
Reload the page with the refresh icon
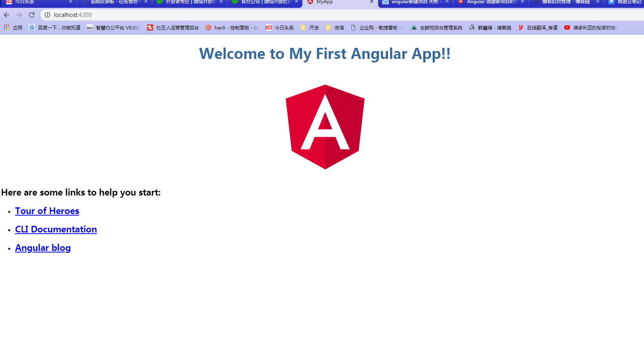tap(32, 15)
